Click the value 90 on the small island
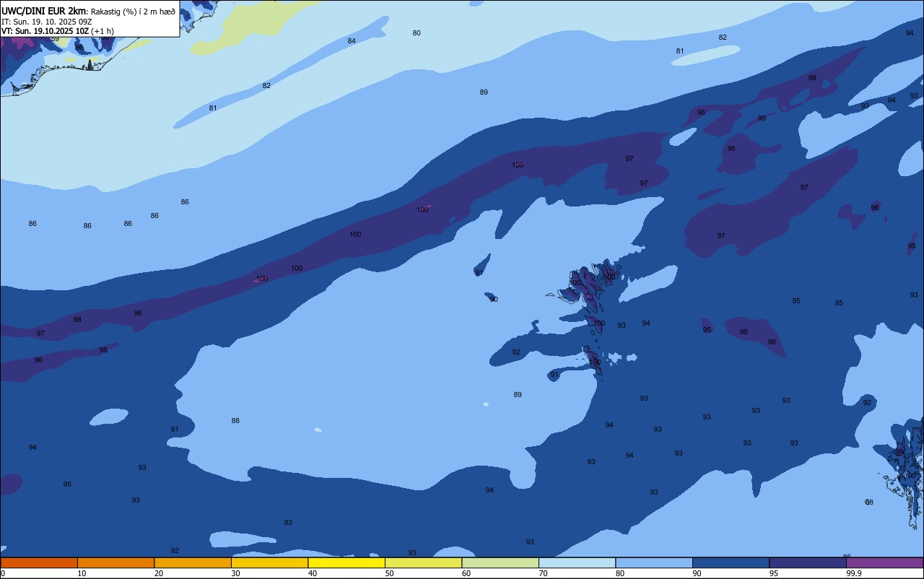 pyautogui.click(x=494, y=299)
